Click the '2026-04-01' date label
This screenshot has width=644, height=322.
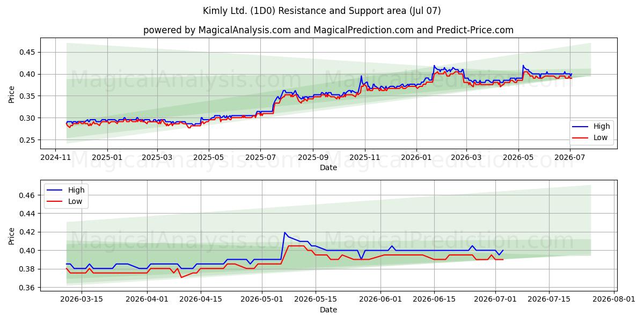(147, 299)
